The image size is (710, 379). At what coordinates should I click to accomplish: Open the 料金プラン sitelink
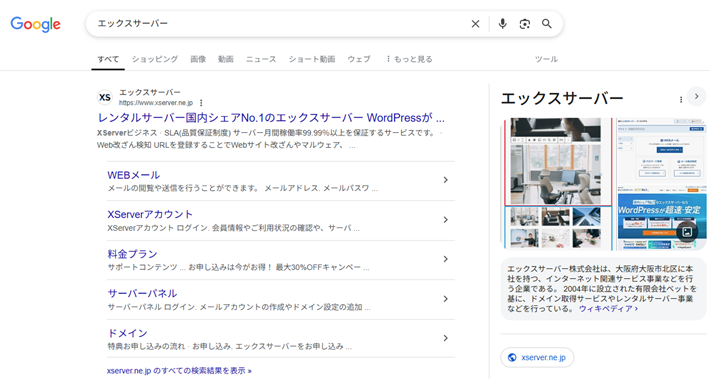pyautogui.click(x=132, y=254)
